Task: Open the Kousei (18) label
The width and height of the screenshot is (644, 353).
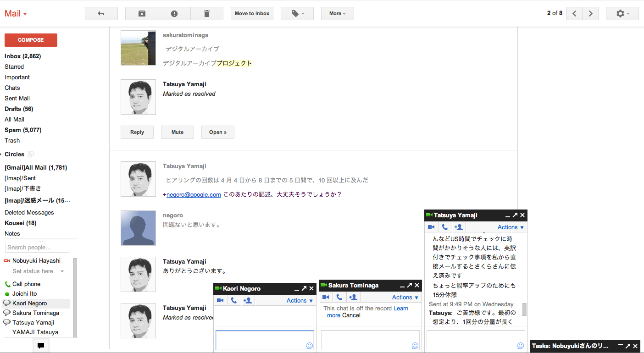Action: click(20, 223)
